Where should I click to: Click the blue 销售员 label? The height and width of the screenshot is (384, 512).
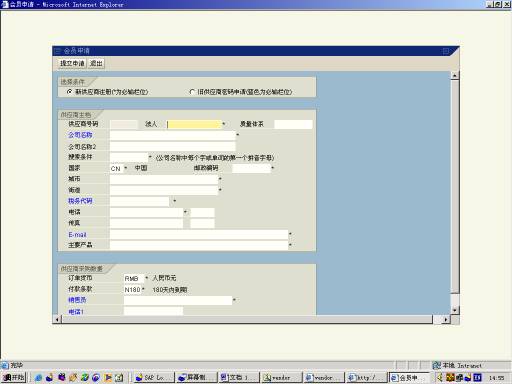tap(77, 300)
